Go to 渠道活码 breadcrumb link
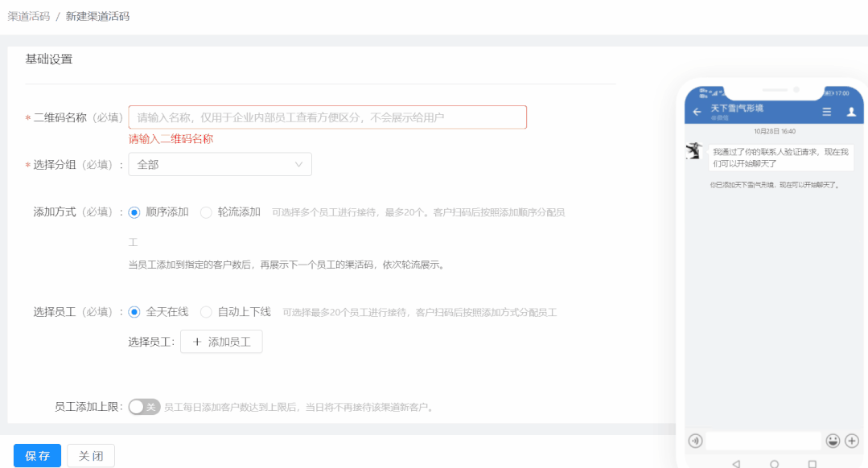This screenshot has height=468, width=868. point(29,17)
